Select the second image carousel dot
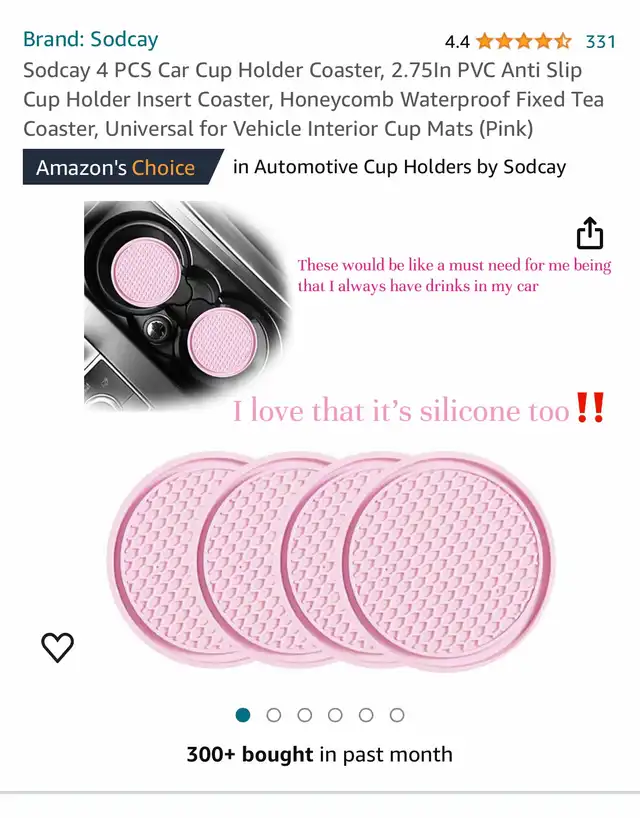 pos(274,715)
